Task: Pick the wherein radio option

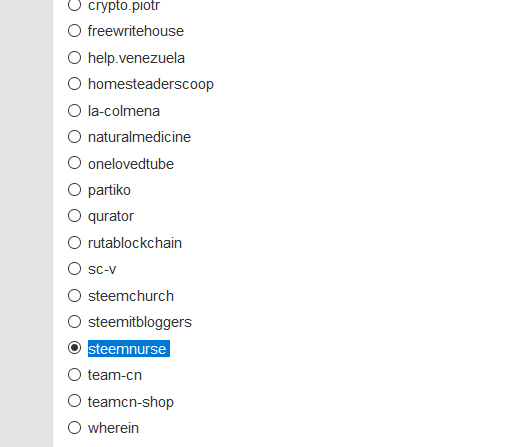Action: 74,428
